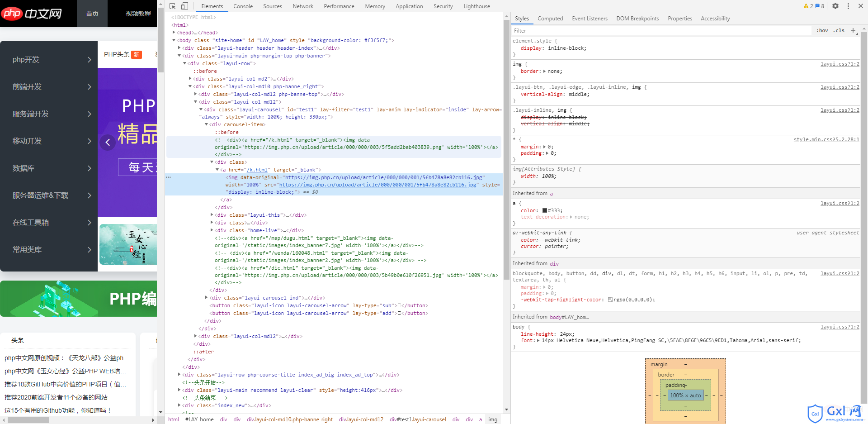Go to previous carousel slide arrow
The width and height of the screenshot is (868, 424).
point(108,142)
